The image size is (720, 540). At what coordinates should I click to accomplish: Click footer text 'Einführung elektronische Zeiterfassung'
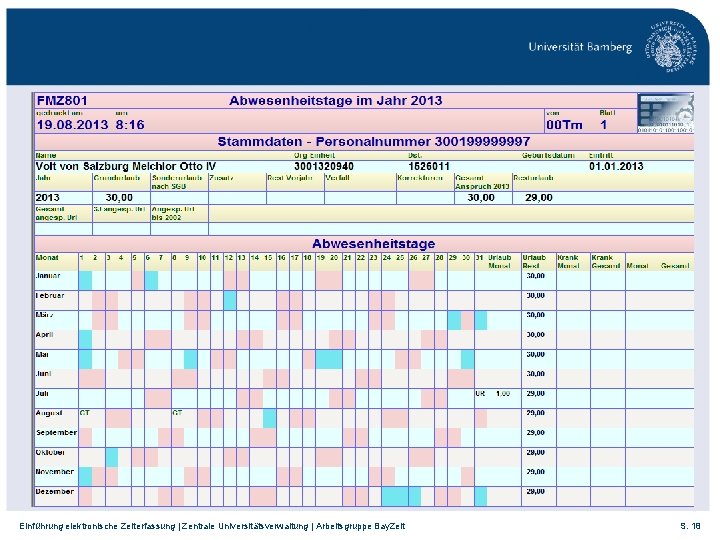click(x=97, y=526)
